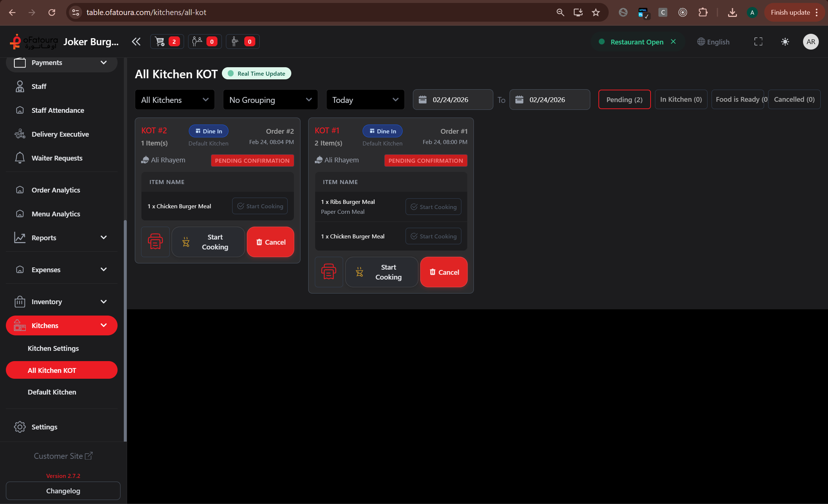
Task: Open the No Grouping dropdown
Action: pos(270,99)
